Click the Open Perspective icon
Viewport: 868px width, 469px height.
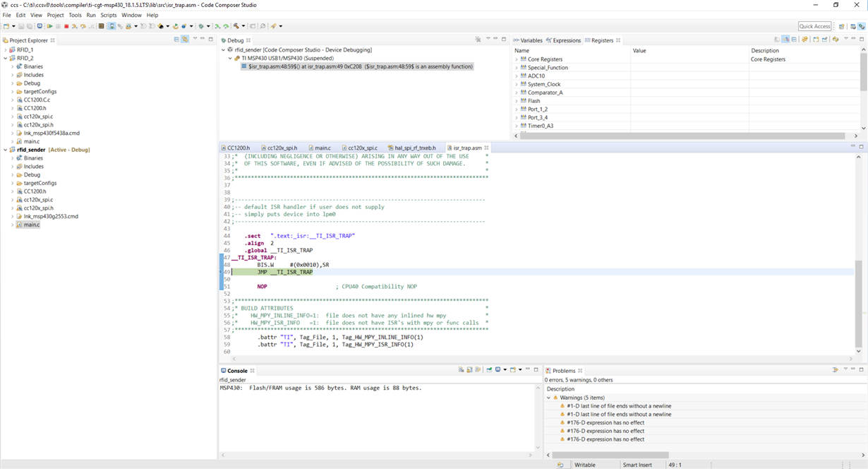[x=842, y=26]
